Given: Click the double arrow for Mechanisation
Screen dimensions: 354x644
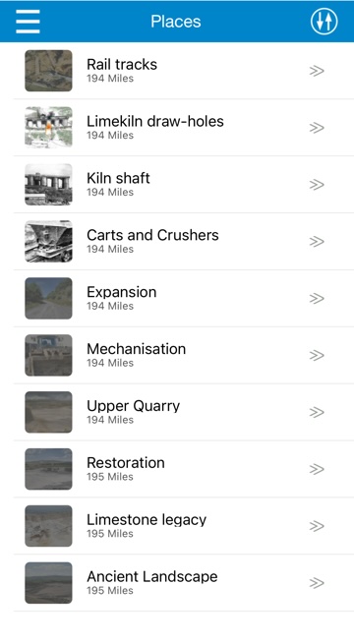Looking at the screenshot, I should pyautogui.click(x=317, y=355).
